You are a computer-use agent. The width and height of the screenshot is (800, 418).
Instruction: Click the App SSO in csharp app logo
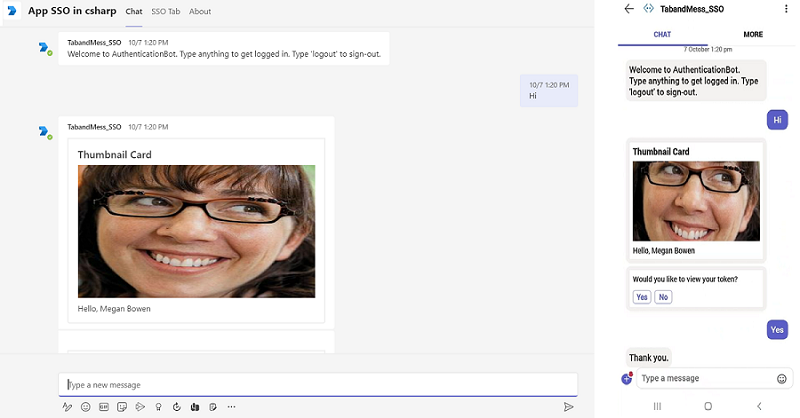[x=12, y=11]
